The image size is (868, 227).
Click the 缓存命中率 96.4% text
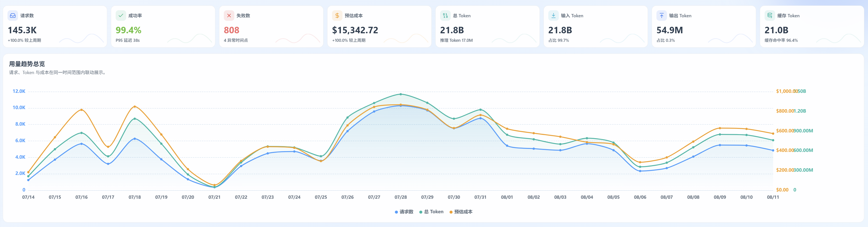pos(781,40)
